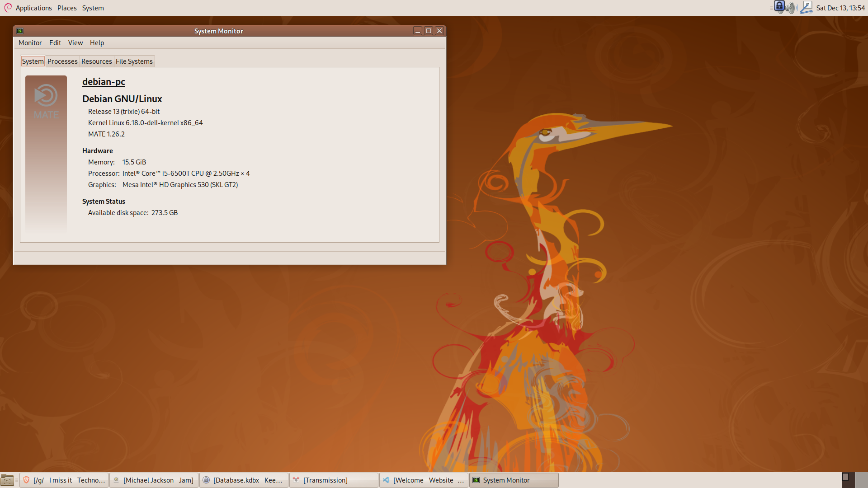The width and height of the screenshot is (868, 488).
Task: Open the Places menu in top panel
Action: [67, 8]
